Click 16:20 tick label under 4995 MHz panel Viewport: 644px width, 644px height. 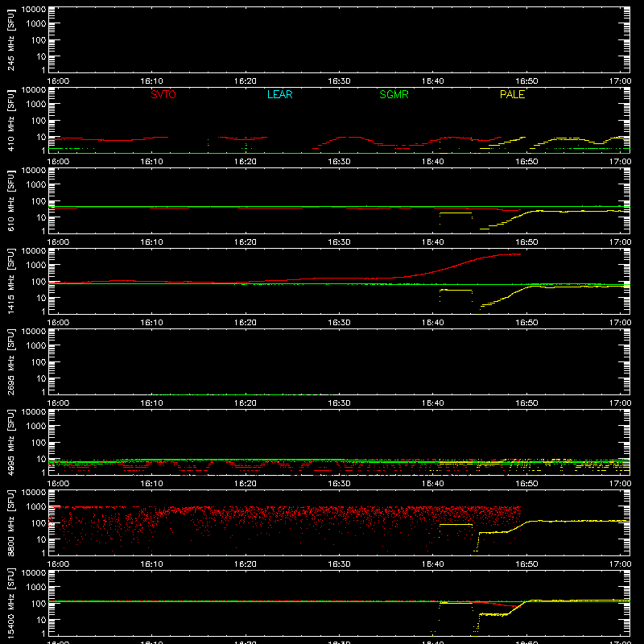click(246, 484)
